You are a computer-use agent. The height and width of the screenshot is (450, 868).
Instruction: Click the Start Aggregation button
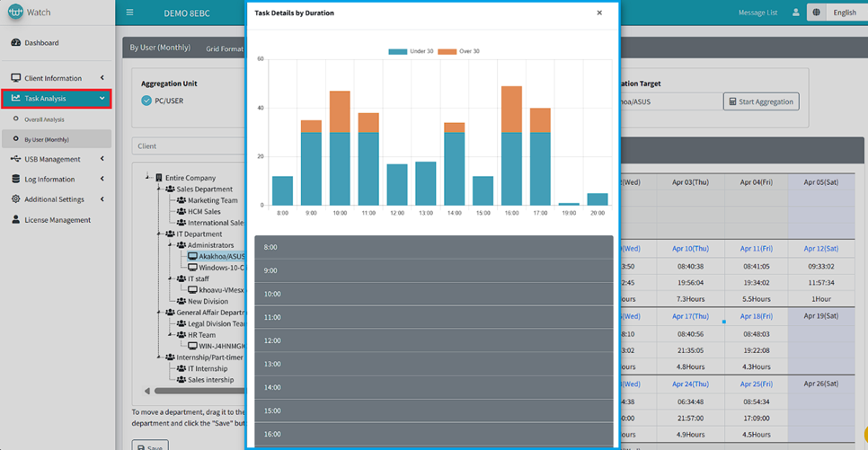pyautogui.click(x=760, y=101)
